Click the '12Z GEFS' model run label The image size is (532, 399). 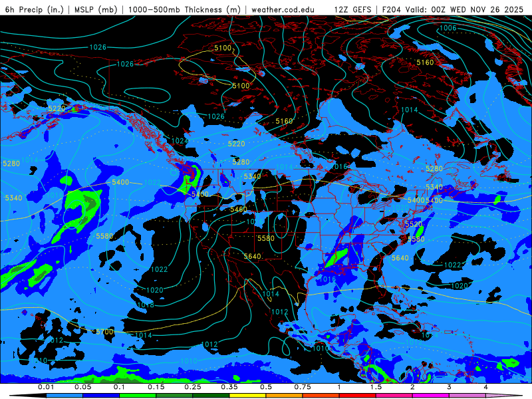pyautogui.click(x=352, y=9)
